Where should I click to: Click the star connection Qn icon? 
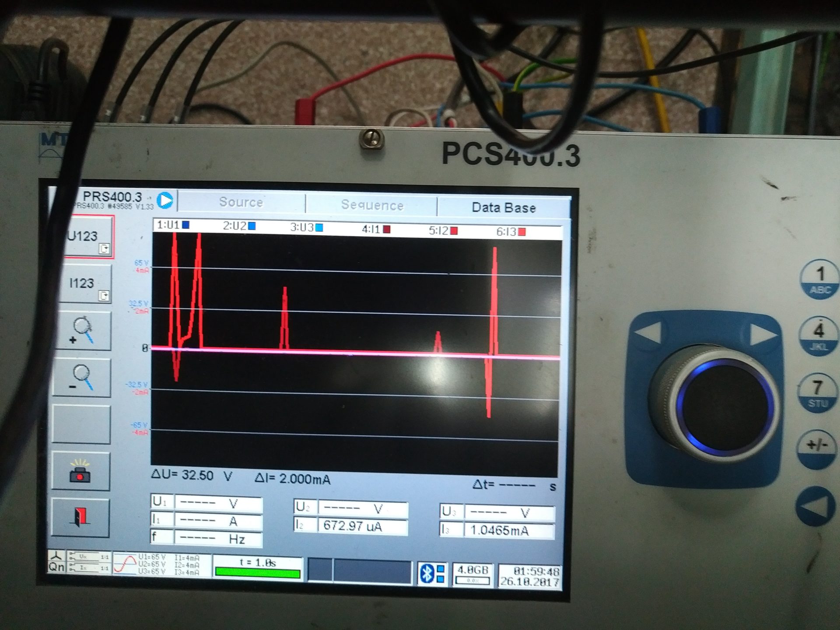(56, 562)
